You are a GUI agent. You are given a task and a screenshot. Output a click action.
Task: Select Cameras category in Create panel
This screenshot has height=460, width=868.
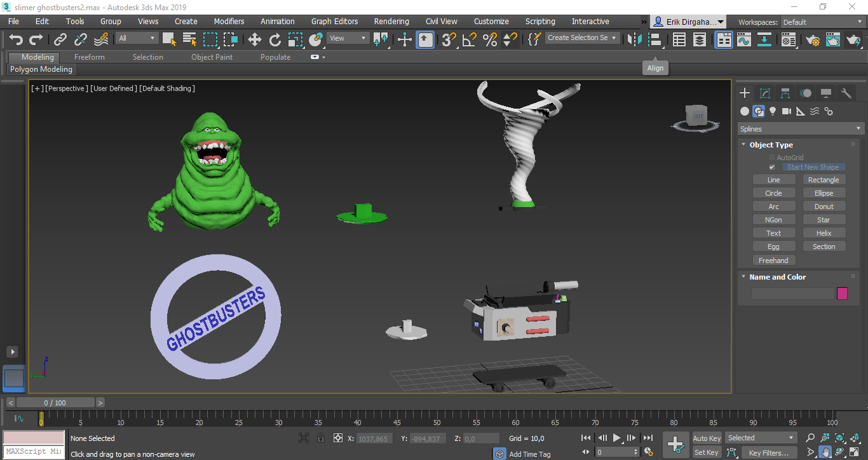787,111
